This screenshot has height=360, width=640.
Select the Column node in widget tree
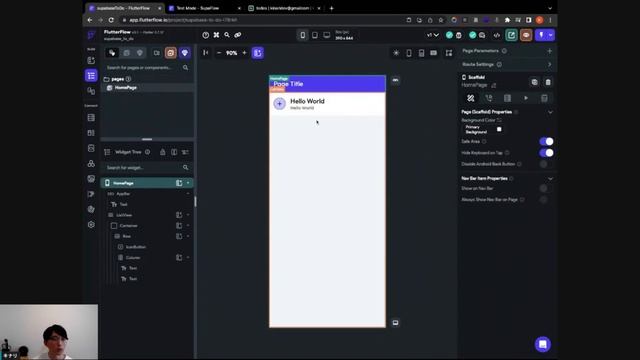pos(133,258)
